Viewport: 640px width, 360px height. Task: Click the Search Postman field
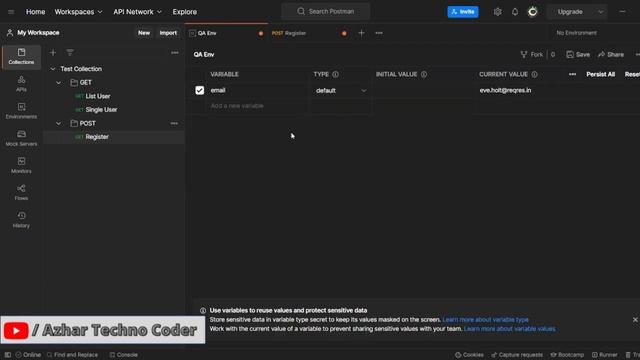[326, 11]
